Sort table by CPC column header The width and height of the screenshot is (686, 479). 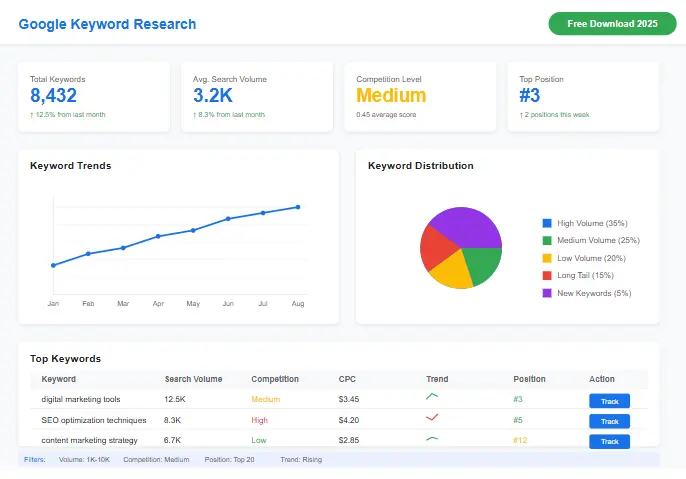coord(347,380)
